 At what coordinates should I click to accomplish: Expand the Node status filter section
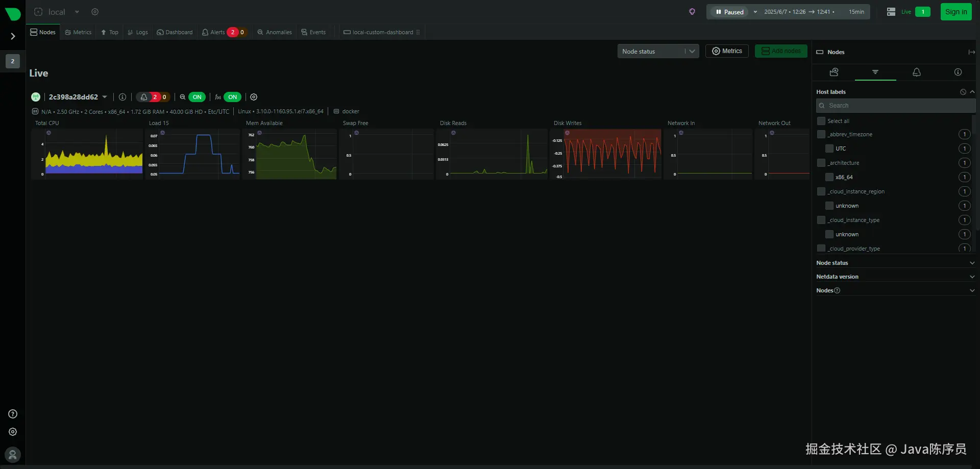click(x=896, y=263)
